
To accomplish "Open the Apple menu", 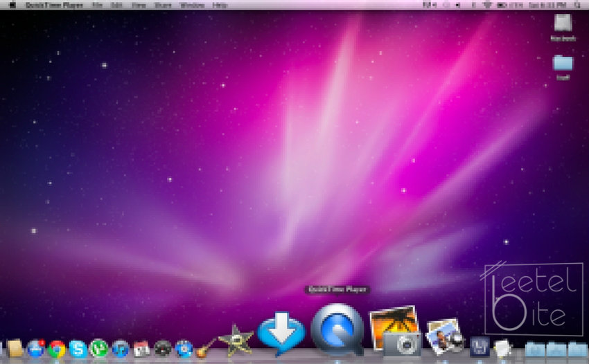I will pos(12,6).
